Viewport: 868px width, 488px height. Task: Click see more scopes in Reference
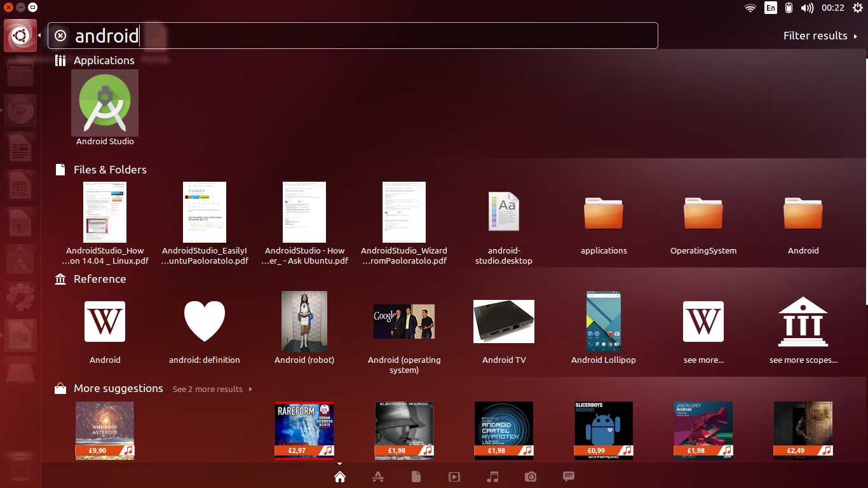point(803,322)
